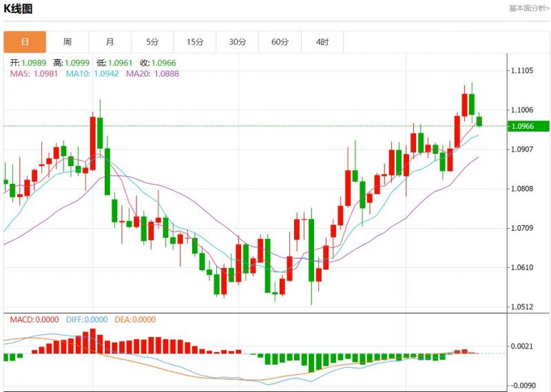Click the green 1.0966 current price tag
This screenshot has height=392, width=551.
coord(528,126)
